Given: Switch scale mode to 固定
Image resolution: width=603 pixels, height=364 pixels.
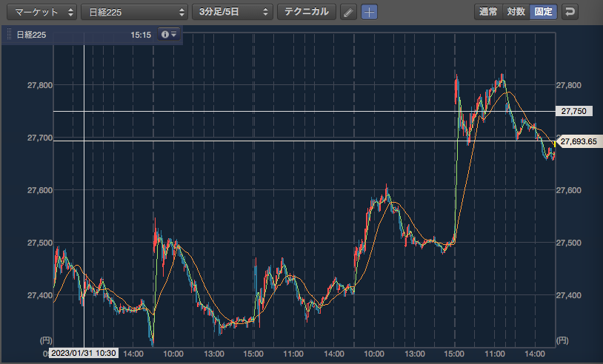Looking at the screenshot, I should click(544, 12).
